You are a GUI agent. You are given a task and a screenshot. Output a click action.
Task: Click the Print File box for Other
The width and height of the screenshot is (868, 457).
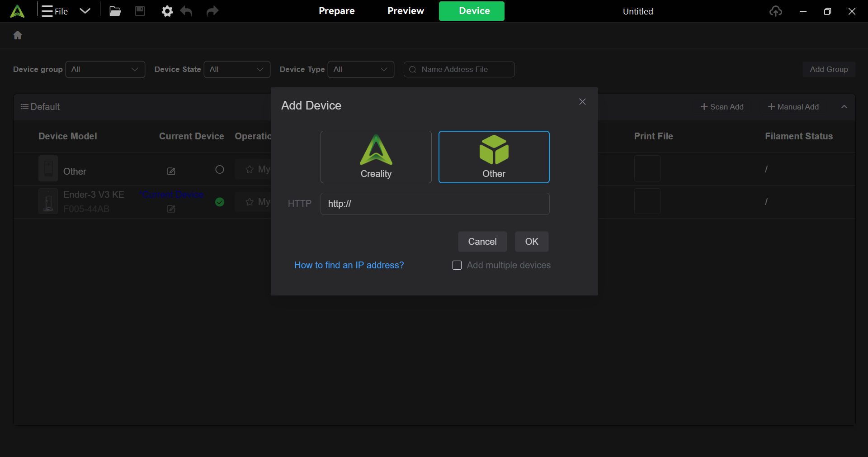point(647,168)
